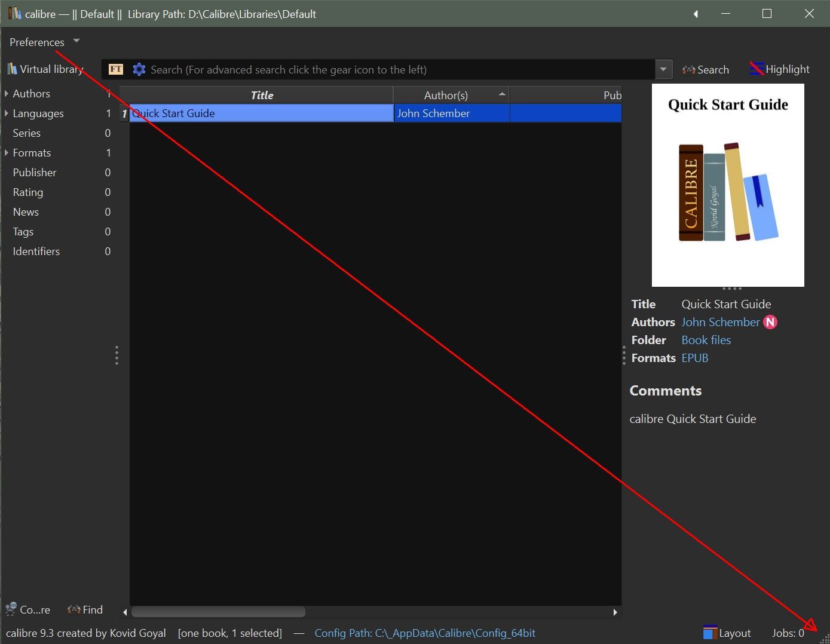Viewport: 830px width, 644px height.
Task: Click the calibre books icon in the title bar
Action: 14,13
